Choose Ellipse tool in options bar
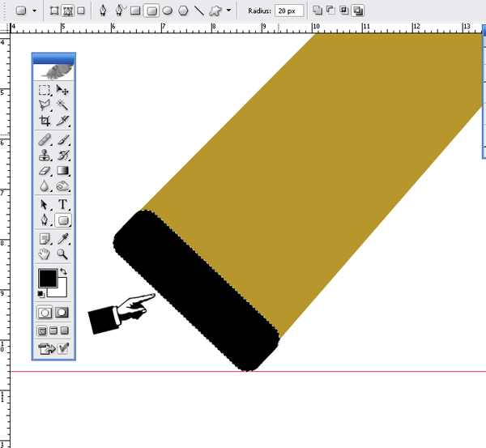The height and width of the screenshot is (448, 486). point(168,11)
